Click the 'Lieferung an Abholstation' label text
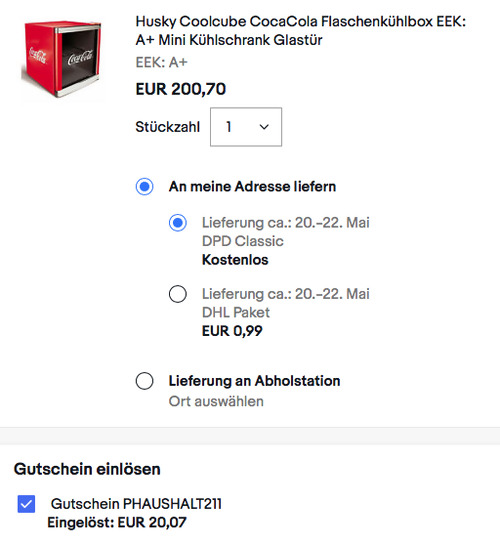 click(254, 381)
